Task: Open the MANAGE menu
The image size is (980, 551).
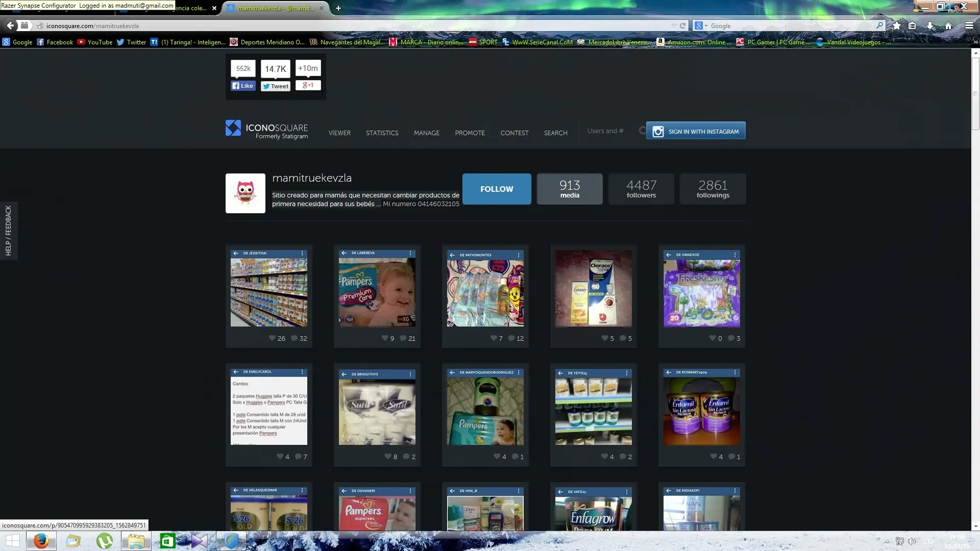Action: pyautogui.click(x=427, y=133)
